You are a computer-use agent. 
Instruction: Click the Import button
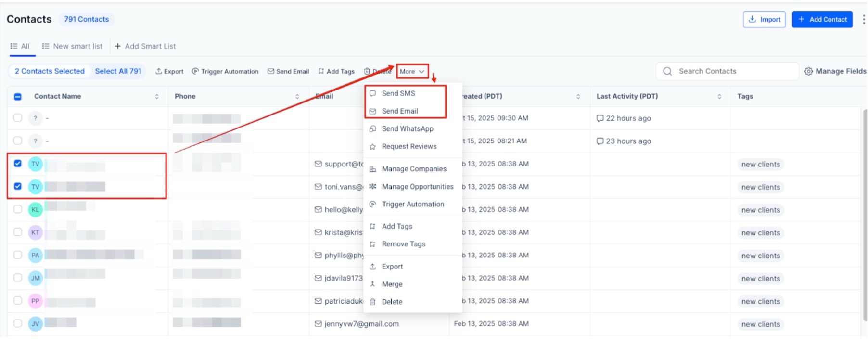pos(764,19)
